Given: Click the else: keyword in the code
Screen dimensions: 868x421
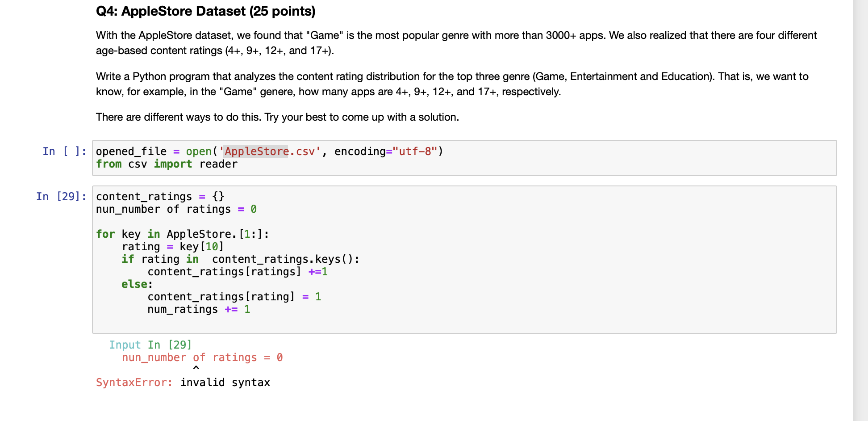Looking at the screenshot, I should (134, 284).
